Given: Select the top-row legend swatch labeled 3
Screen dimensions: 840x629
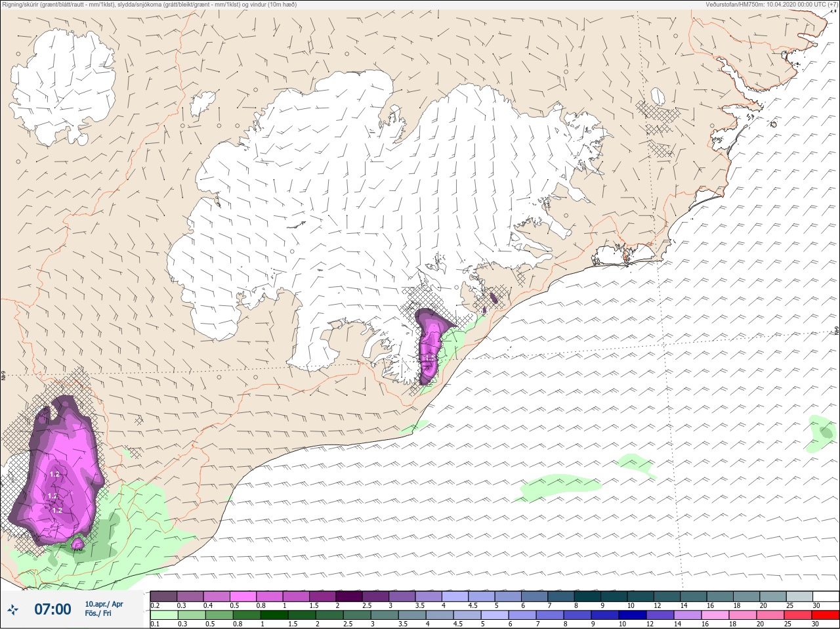Looking at the screenshot, I should coord(402,596).
